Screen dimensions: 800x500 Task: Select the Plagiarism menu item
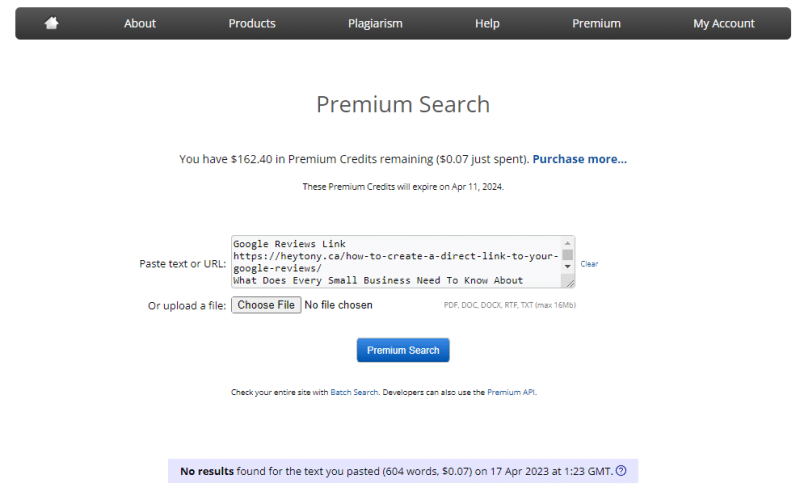374,23
